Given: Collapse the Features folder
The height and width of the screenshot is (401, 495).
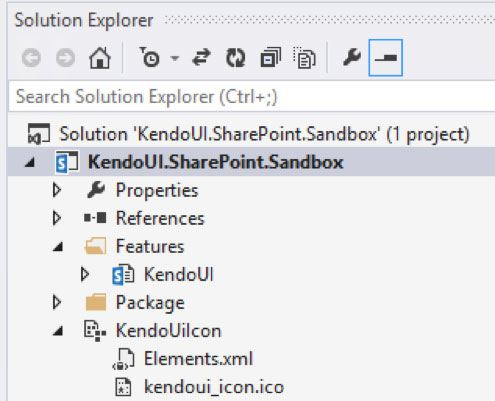Looking at the screenshot, I should tap(58, 247).
